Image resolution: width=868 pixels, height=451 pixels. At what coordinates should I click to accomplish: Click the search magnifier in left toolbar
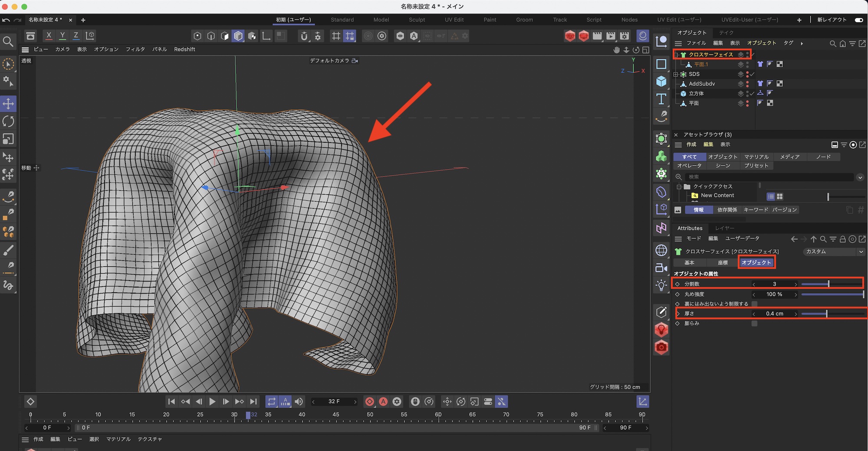tap(8, 42)
